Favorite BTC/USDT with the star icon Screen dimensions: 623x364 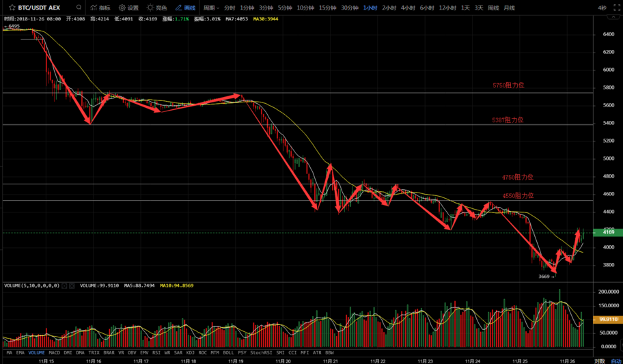click(12, 8)
